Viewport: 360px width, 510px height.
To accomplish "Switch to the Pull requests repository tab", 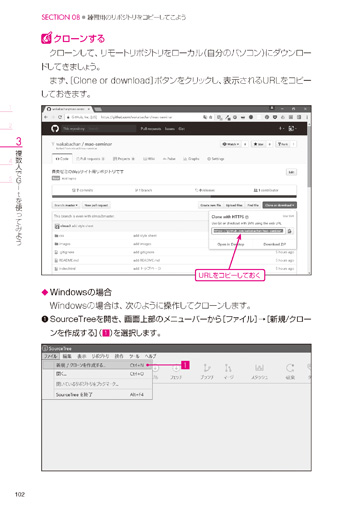I will (x=90, y=159).
